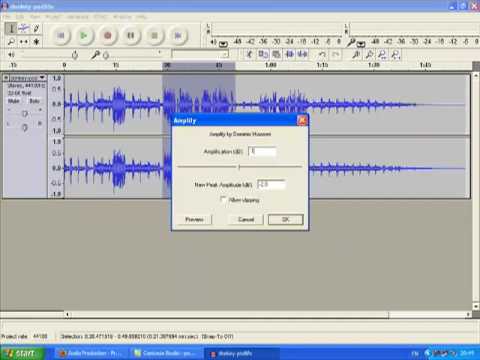Viewport: 480px width, 360px height.
Task: Click the Windows Start button
Action: point(22,353)
